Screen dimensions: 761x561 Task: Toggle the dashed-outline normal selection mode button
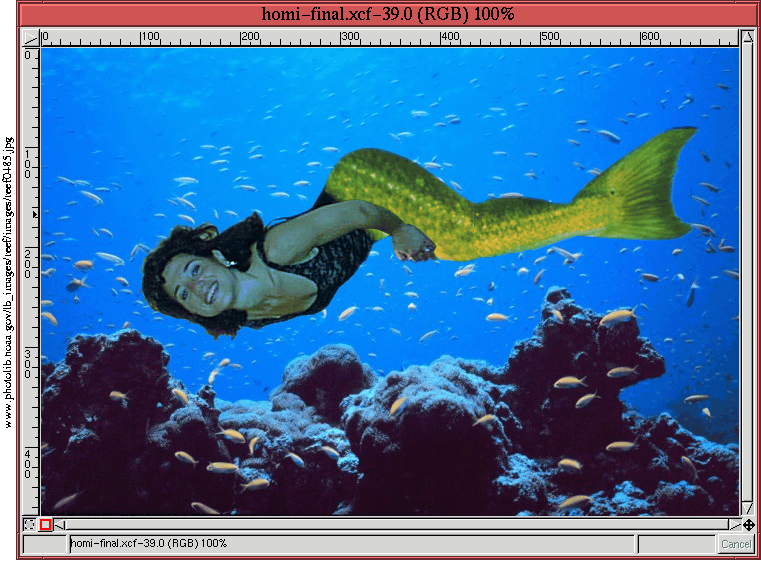pyautogui.click(x=30, y=524)
